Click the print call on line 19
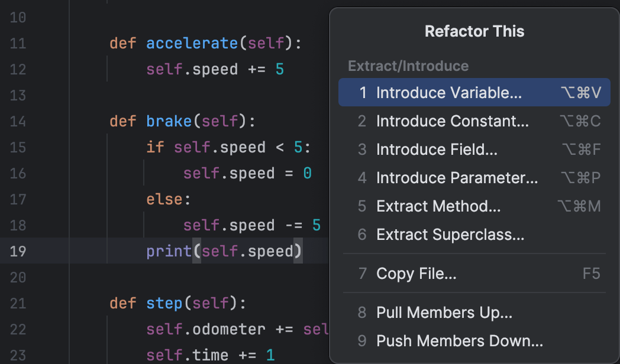 point(169,251)
